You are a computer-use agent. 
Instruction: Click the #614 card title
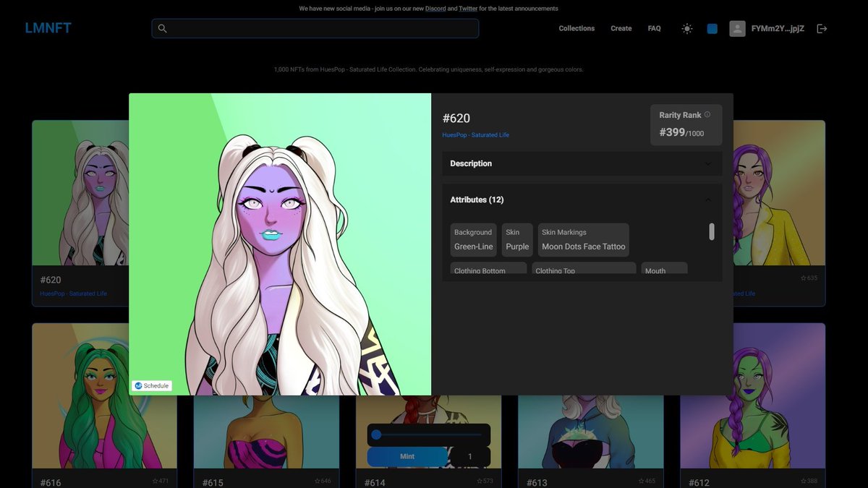tap(375, 482)
